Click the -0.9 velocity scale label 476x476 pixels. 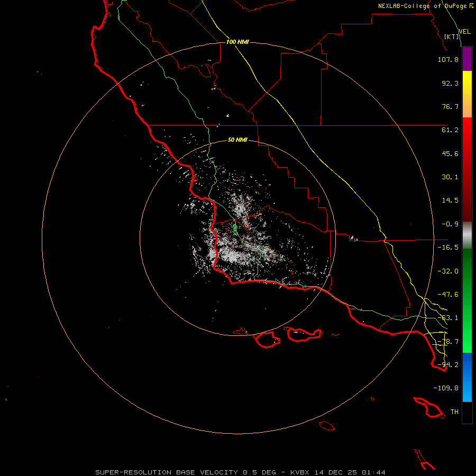pyautogui.click(x=450, y=224)
